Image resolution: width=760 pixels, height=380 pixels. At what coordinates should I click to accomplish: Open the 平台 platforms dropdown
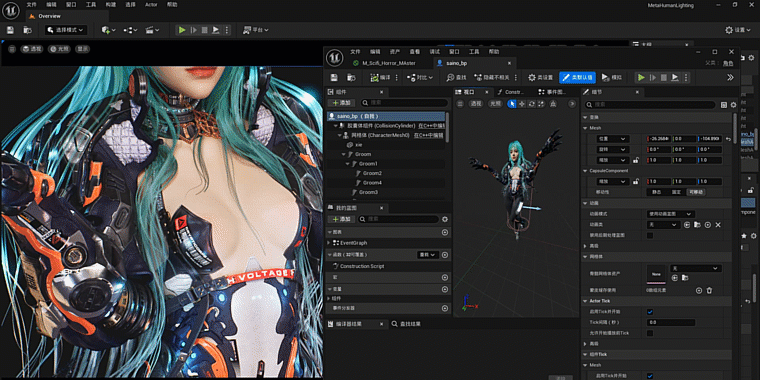coord(255,30)
